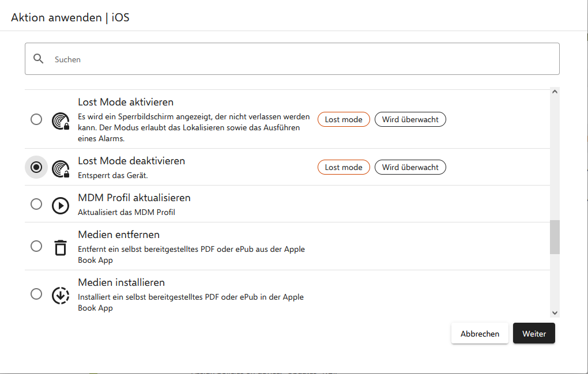Click Lost mode tag on Lost Mode aktivieren

(344, 119)
